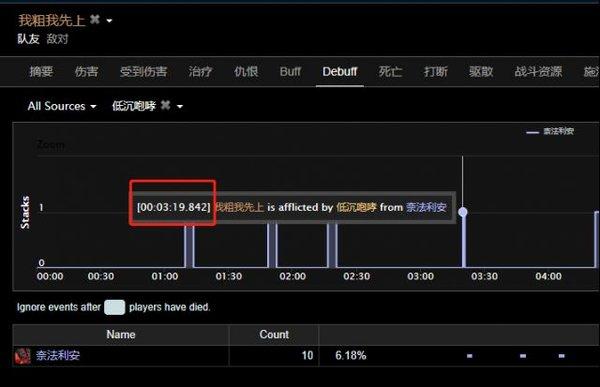
Task: Remove player filter 我粗我先上 with X icon
Action: click(x=95, y=20)
